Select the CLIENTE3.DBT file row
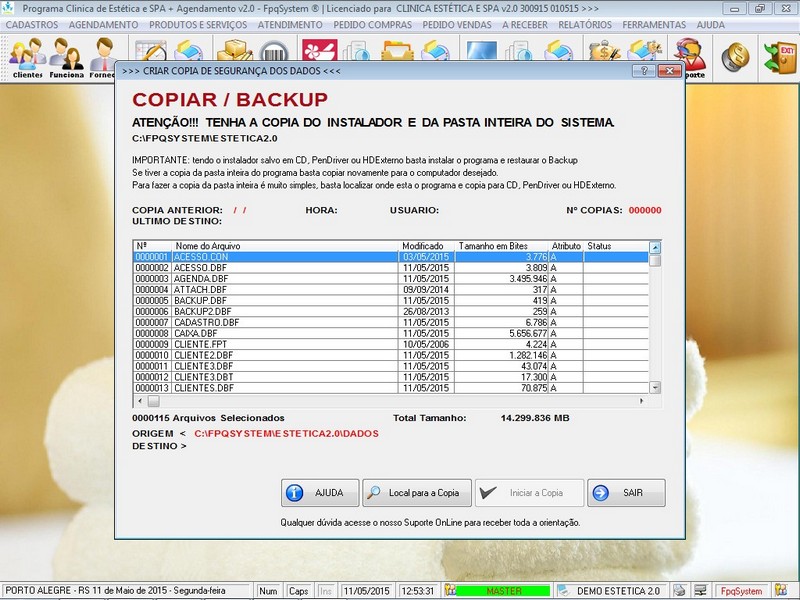Viewport: 800px width, 600px height. coord(391,377)
